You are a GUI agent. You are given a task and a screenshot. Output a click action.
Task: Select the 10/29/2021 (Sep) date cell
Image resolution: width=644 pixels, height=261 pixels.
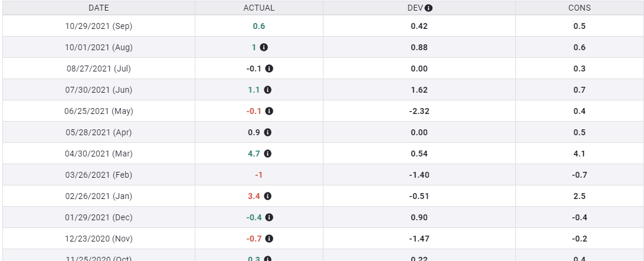point(99,26)
